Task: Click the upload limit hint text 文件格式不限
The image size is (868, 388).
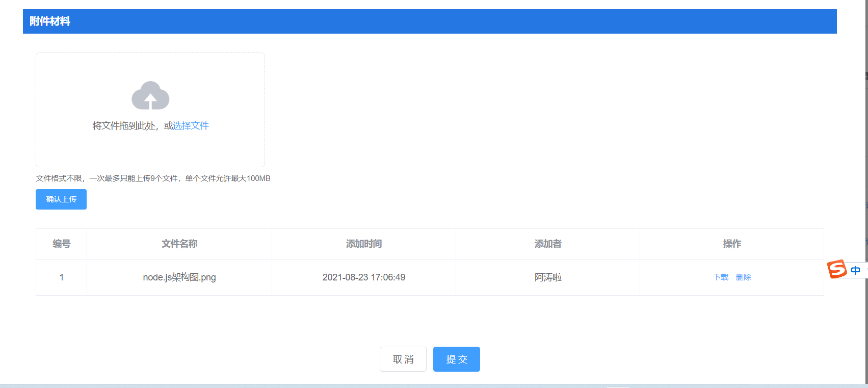Action: point(153,178)
